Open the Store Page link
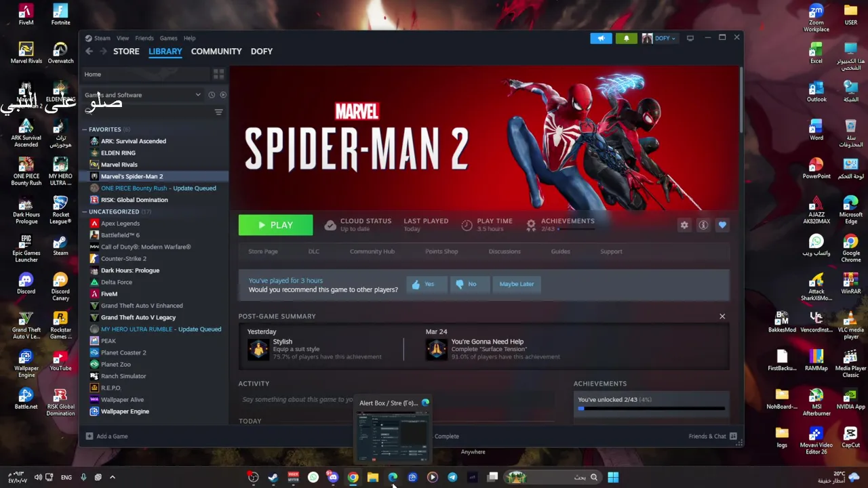 click(263, 251)
